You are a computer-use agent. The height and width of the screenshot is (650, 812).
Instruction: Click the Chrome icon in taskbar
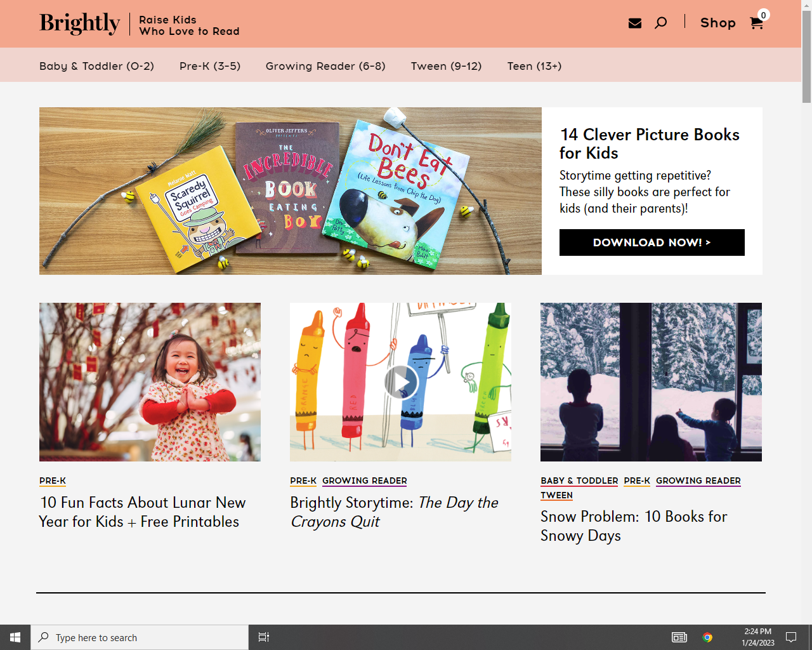pyautogui.click(x=707, y=637)
